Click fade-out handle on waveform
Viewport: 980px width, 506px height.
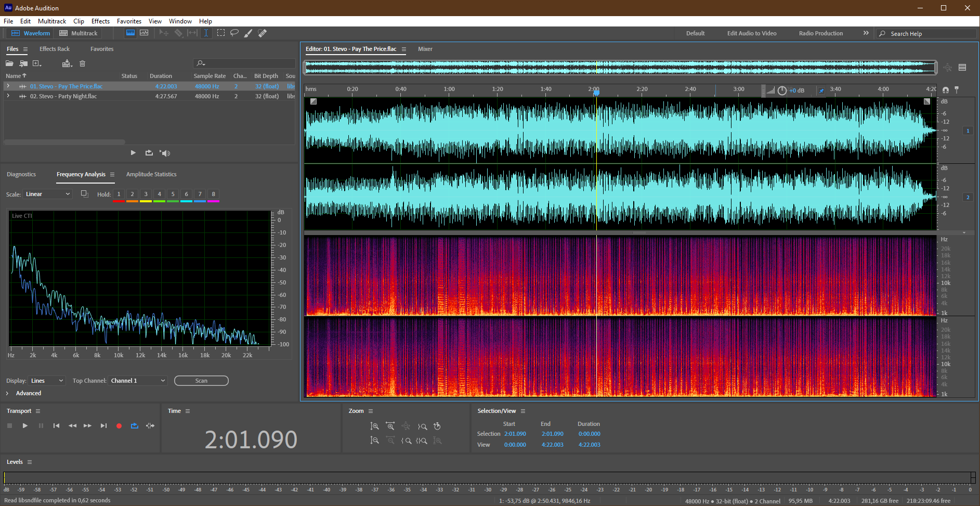[927, 101]
